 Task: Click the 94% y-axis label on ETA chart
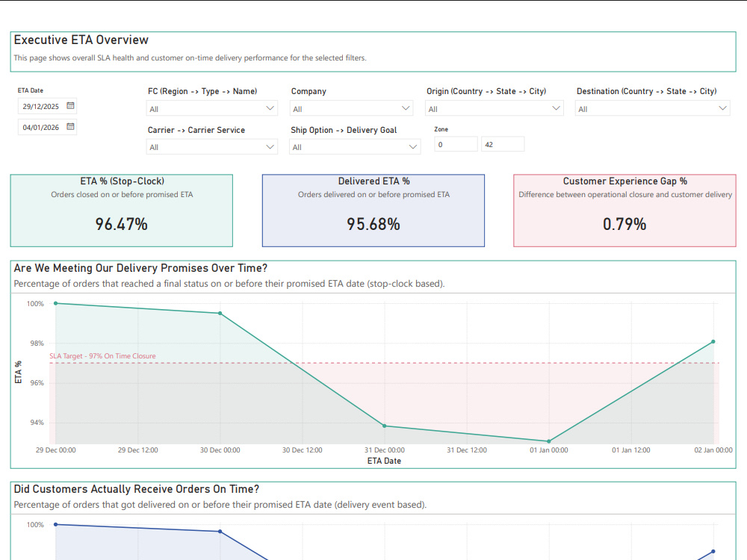click(37, 423)
